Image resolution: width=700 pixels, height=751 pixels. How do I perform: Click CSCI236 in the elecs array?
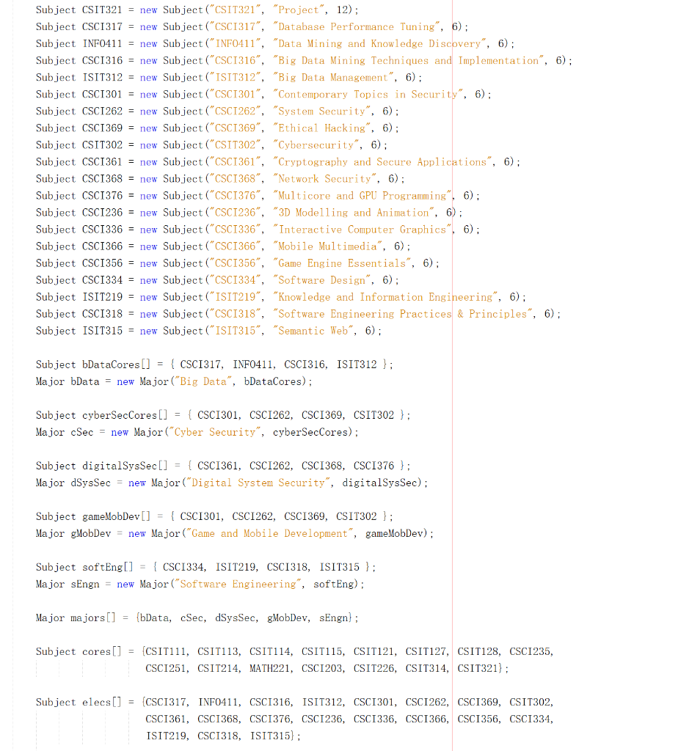[322, 719]
